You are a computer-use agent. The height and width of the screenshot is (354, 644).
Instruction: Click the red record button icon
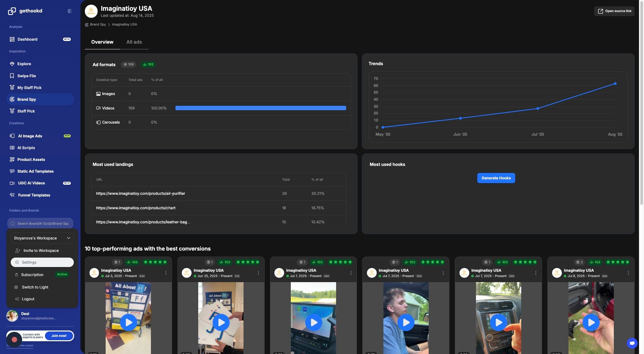[x=14, y=340]
